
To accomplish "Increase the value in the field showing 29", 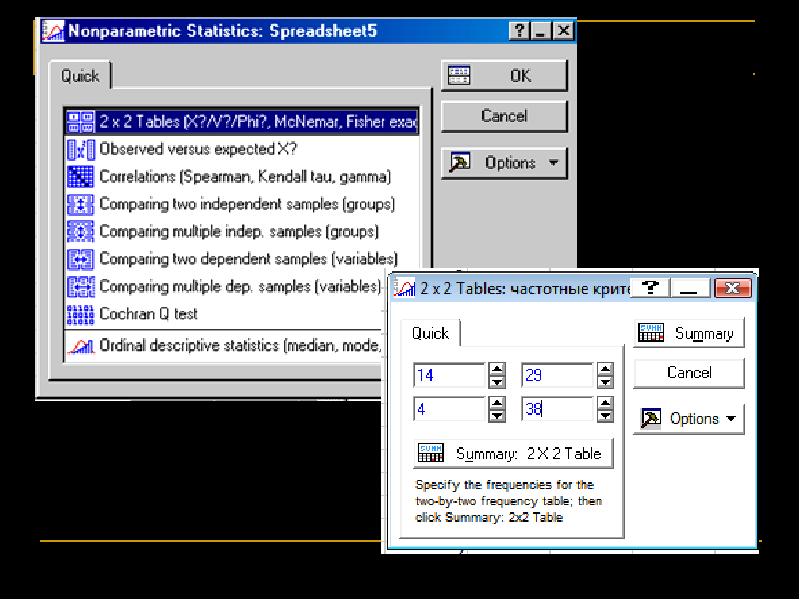I will (x=604, y=369).
